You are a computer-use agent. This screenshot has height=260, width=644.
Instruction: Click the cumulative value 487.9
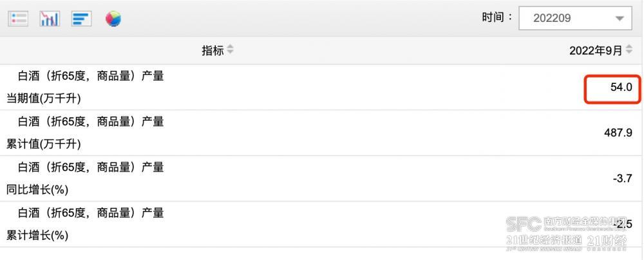click(618, 133)
